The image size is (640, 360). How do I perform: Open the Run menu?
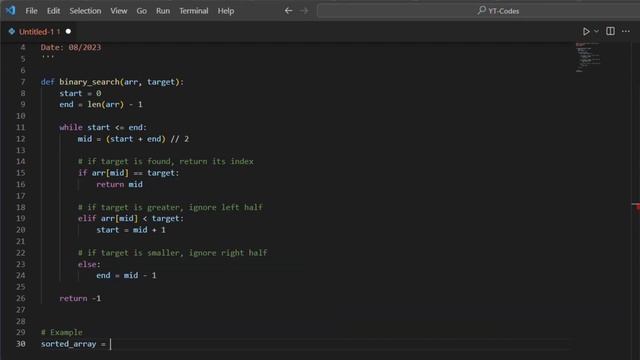pos(163,11)
